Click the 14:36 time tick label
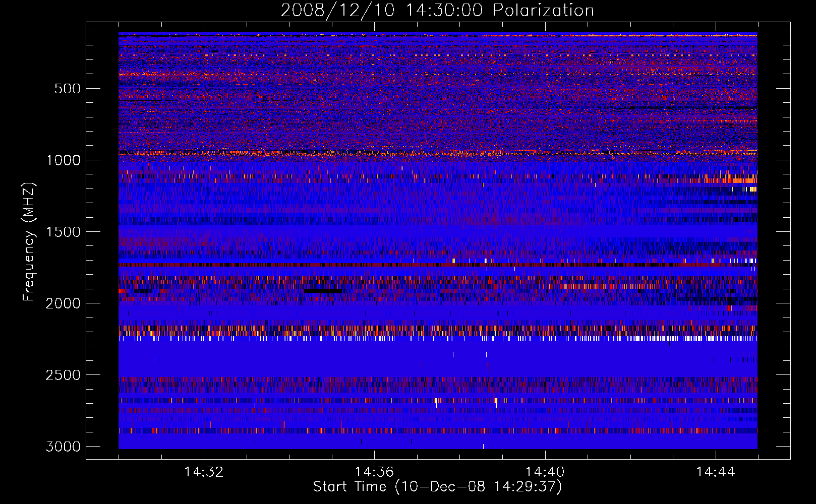The image size is (816, 504). [374, 472]
